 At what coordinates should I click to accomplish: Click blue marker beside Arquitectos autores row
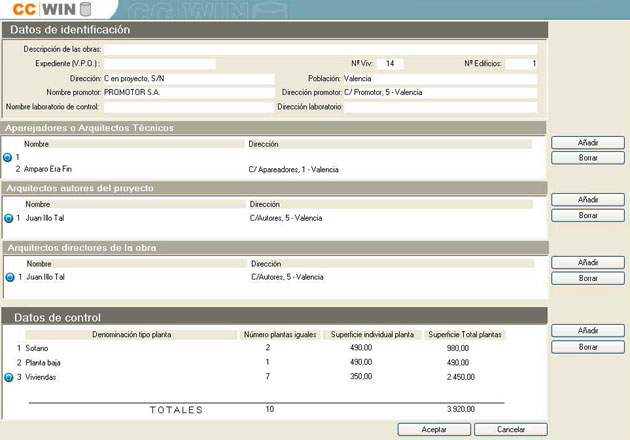(9, 218)
